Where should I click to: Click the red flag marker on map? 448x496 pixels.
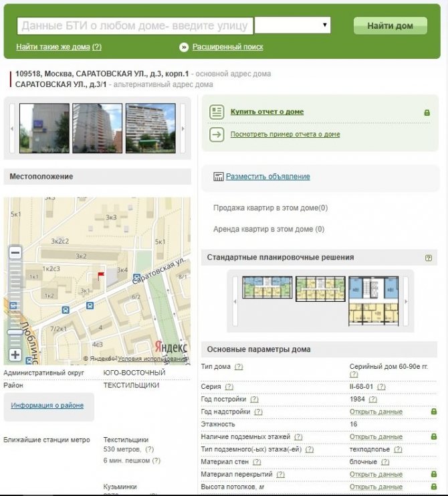pyautogui.click(x=100, y=276)
